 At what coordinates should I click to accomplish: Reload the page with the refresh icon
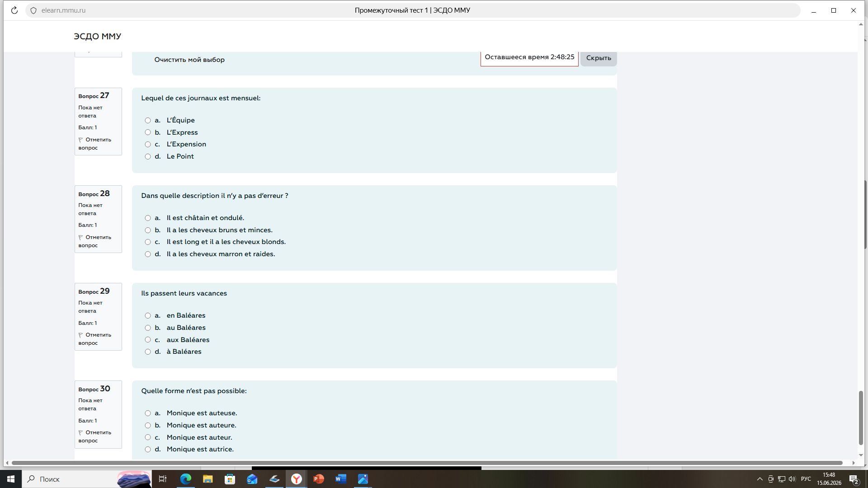coord(14,10)
